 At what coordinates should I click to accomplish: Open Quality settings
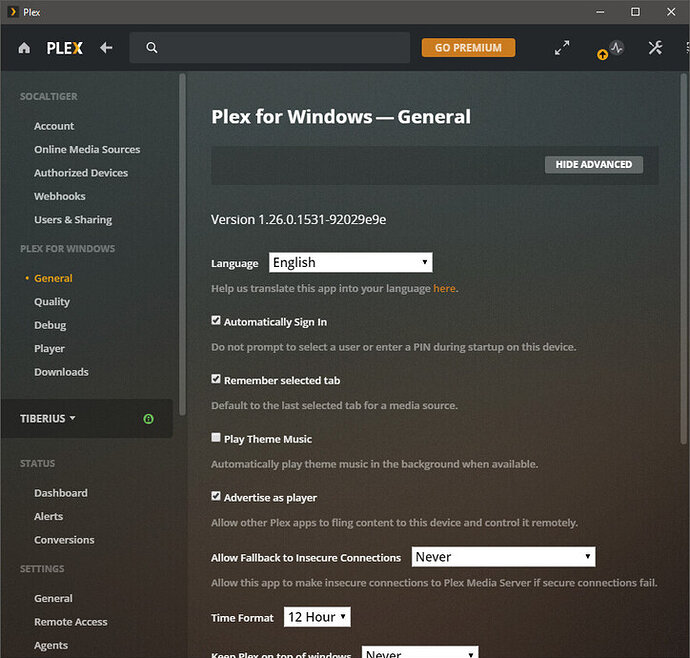click(52, 301)
